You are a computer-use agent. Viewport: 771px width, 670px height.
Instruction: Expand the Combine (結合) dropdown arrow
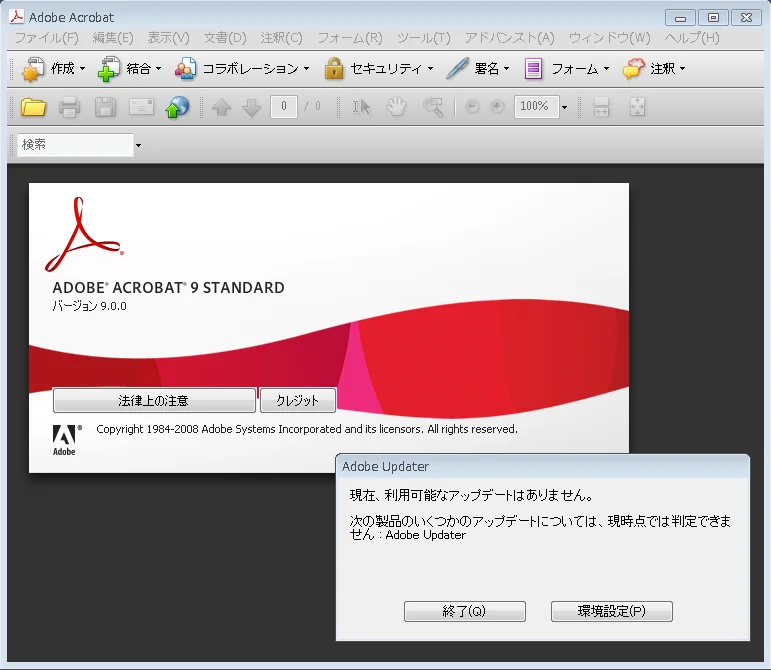click(x=158, y=69)
